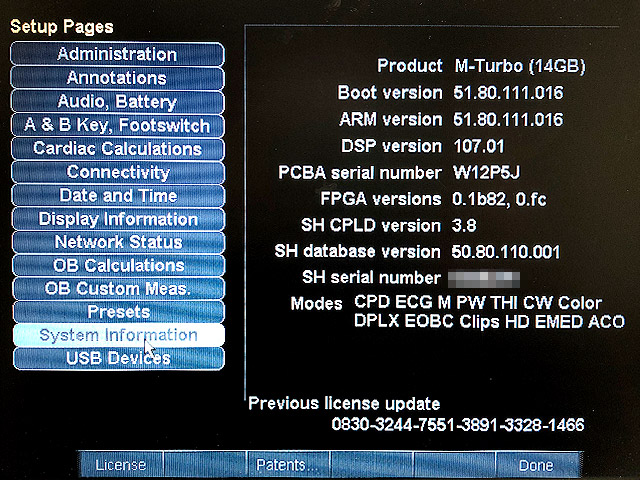
Task: Click the DSP version value 107.01
Action: point(479,146)
